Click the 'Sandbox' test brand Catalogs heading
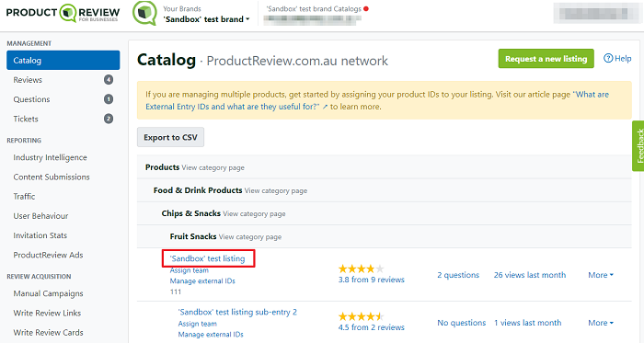 314,8
